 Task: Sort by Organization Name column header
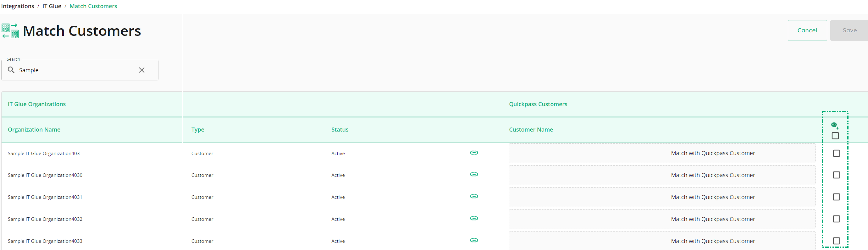tap(34, 129)
